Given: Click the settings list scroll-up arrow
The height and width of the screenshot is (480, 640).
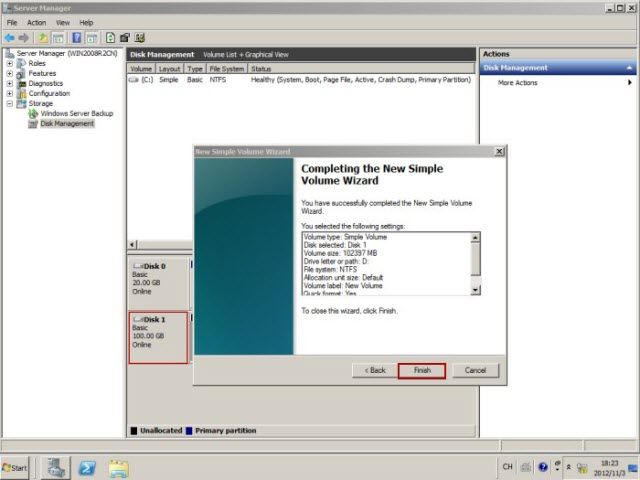Looking at the screenshot, I should coord(476,237).
